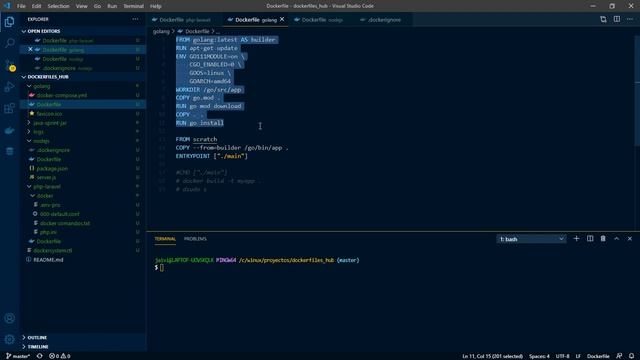
Task: Open the Explorer view in activity bar
Action: click(9, 22)
